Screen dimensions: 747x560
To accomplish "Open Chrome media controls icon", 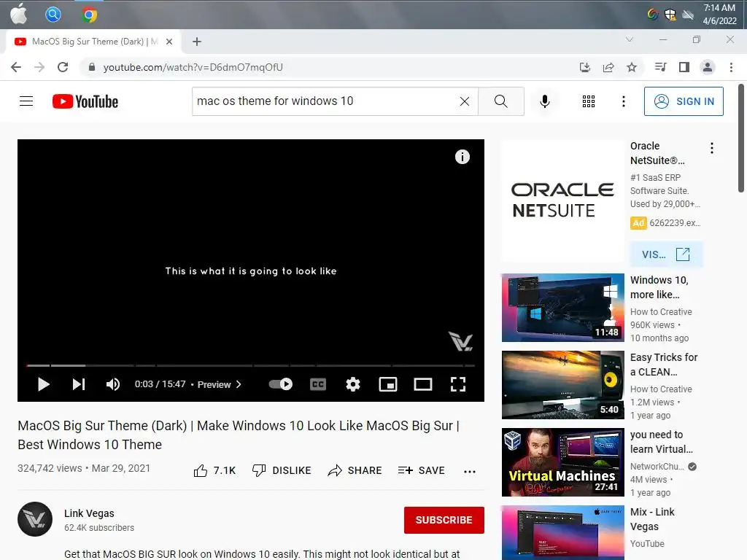I will [x=660, y=67].
